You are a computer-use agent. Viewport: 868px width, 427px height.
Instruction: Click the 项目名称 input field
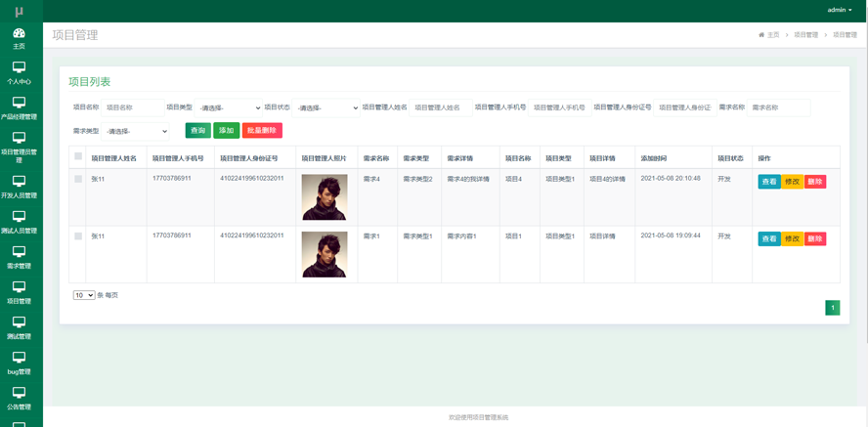(x=132, y=108)
